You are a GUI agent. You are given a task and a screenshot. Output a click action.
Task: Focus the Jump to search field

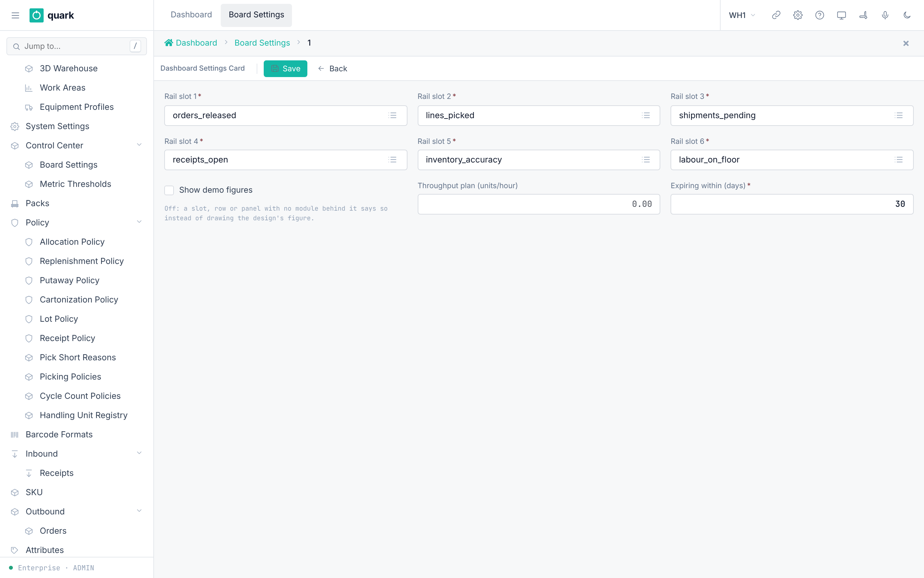click(76, 46)
